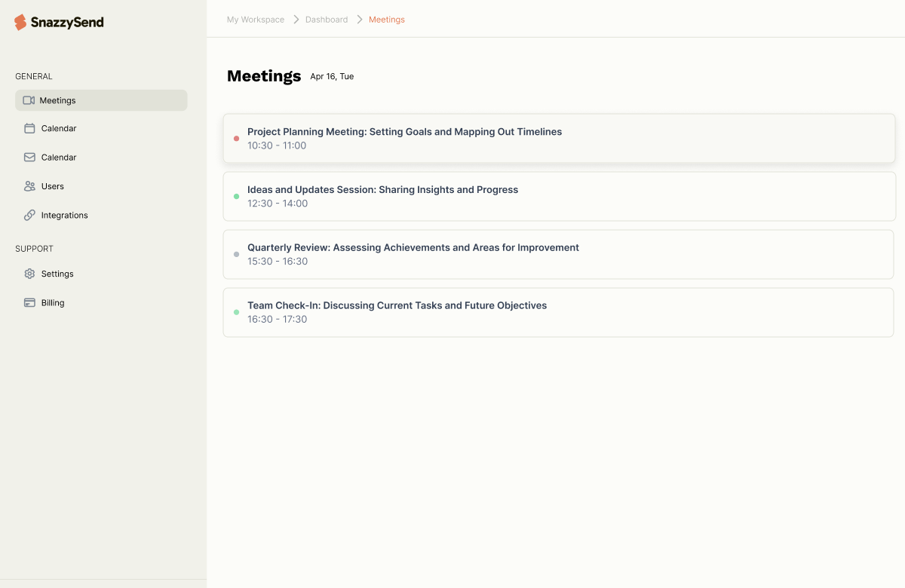Click chevron between Dashboard and Meetings breadcrumb
Image resolution: width=905 pixels, height=588 pixels.
tap(359, 20)
